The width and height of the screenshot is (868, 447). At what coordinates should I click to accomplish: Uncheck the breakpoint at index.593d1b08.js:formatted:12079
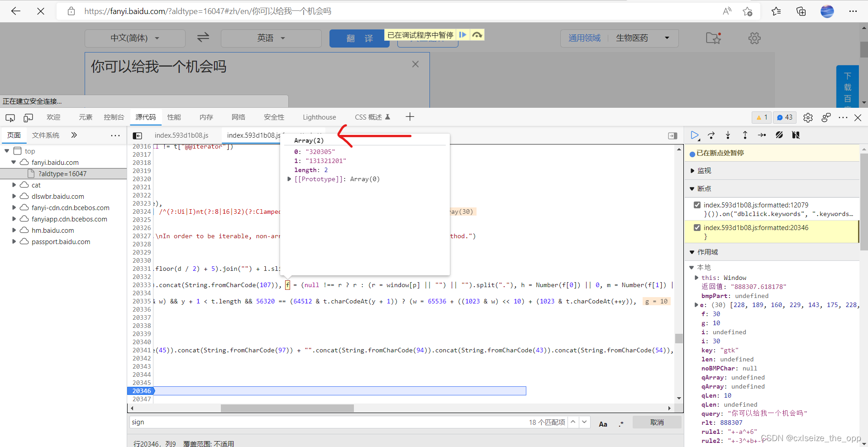(x=697, y=205)
